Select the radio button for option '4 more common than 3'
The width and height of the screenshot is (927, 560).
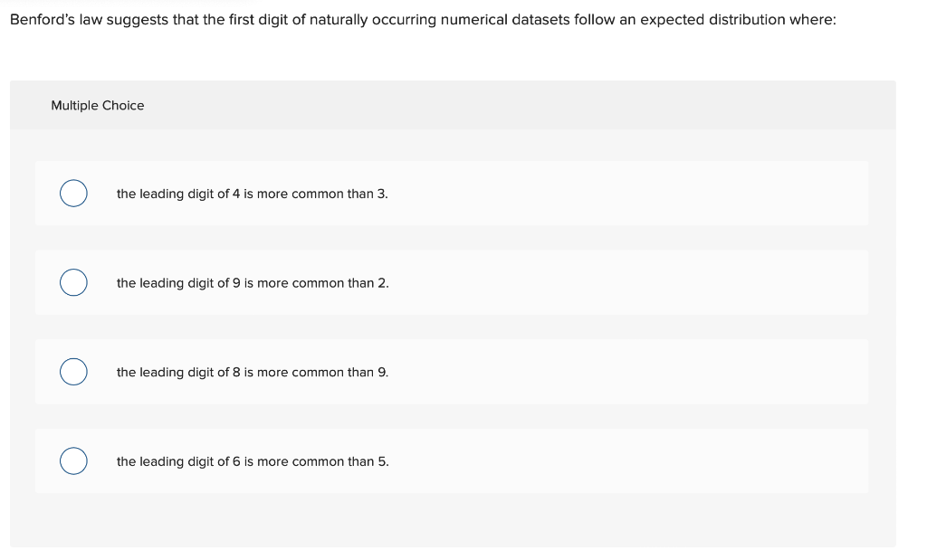[73, 193]
